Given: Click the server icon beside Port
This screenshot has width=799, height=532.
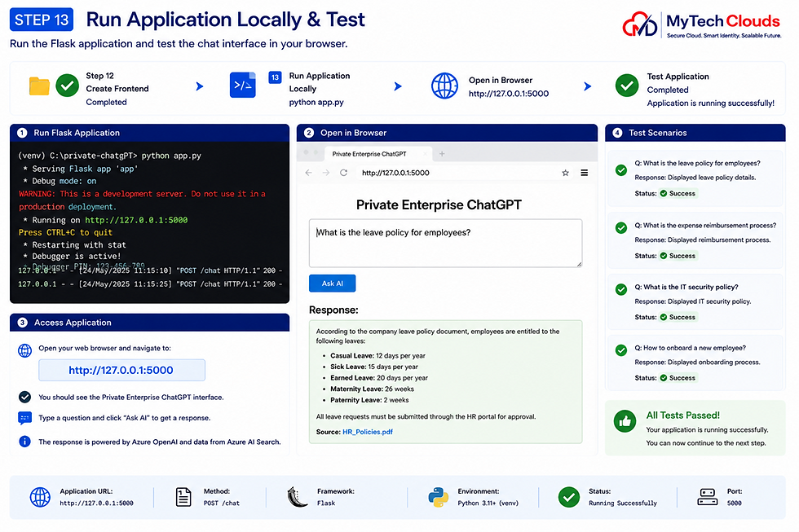Looking at the screenshot, I should tap(708, 497).
